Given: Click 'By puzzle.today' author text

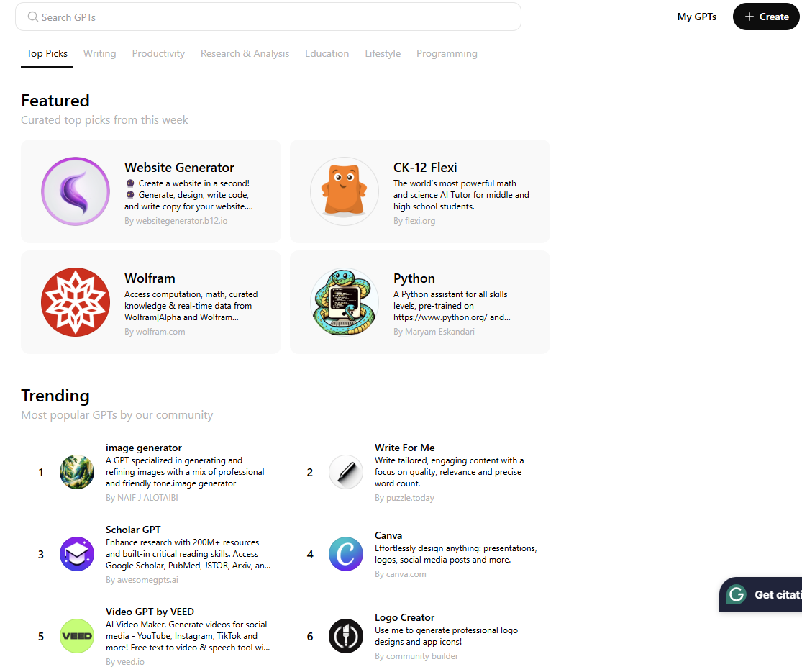Looking at the screenshot, I should (x=404, y=497).
